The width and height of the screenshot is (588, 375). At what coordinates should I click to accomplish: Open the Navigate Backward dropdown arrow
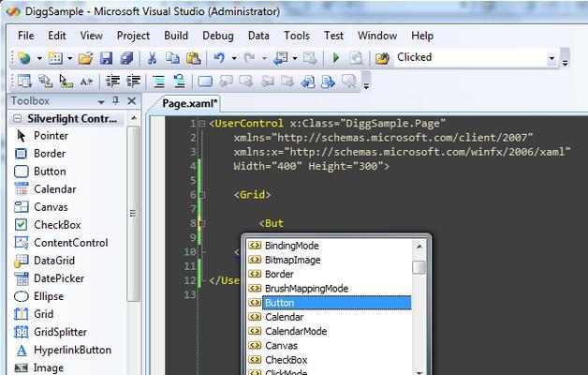[x=295, y=58]
